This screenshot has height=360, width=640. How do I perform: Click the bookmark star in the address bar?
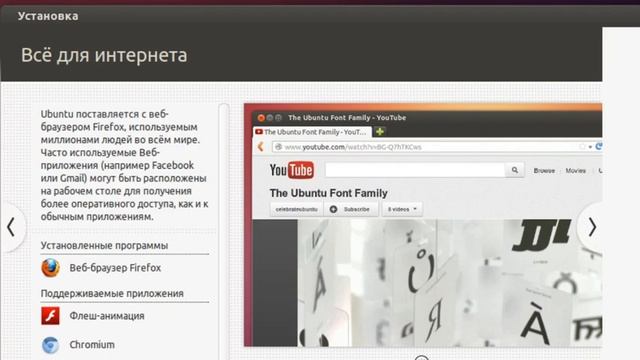[582, 147]
